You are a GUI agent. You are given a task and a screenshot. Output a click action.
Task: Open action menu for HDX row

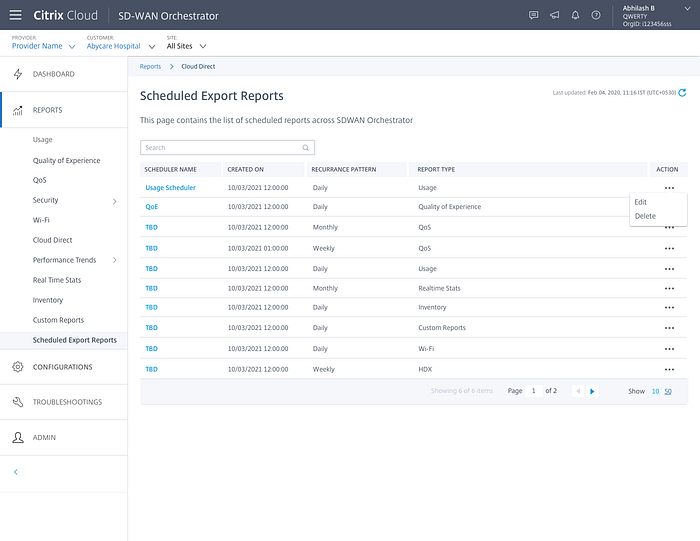669,370
